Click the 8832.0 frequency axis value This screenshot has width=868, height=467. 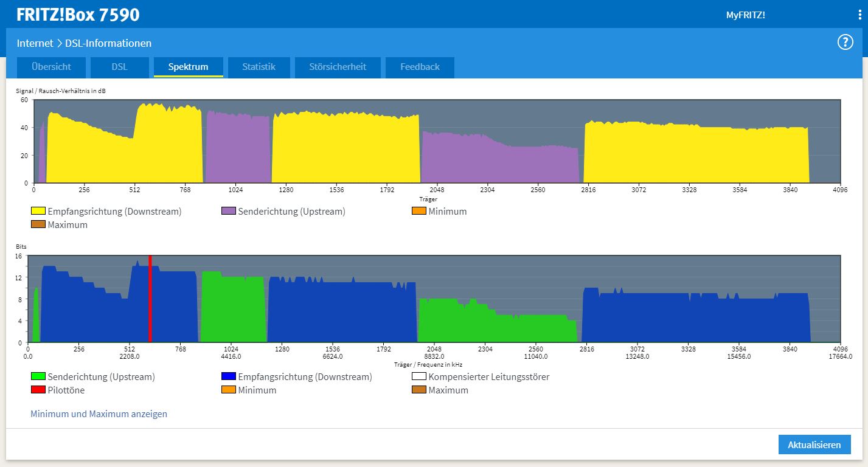click(434, 357)
